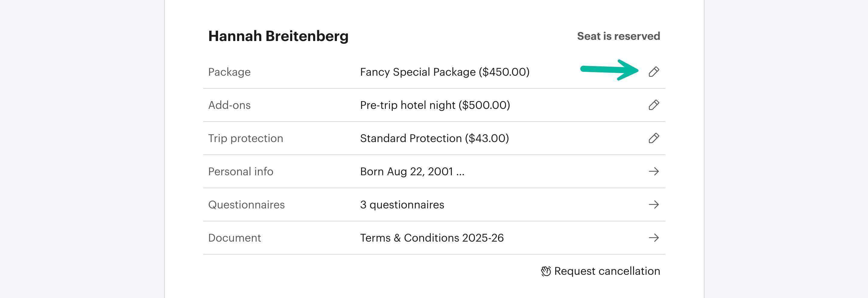The image size is (868, 298).
Task: Edit Add-ons using its pencil icon
Action: tap(654, 105)
